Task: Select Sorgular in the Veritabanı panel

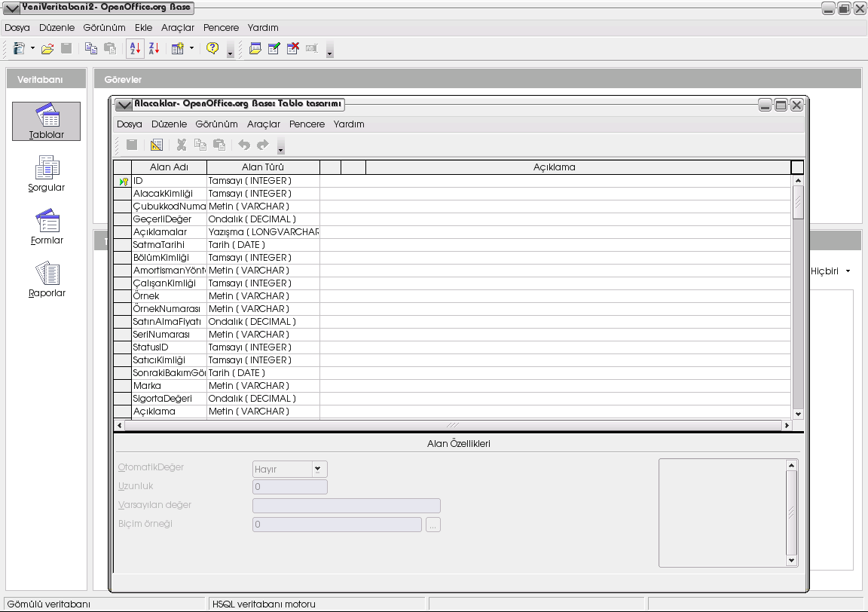Action: [47, 174]
